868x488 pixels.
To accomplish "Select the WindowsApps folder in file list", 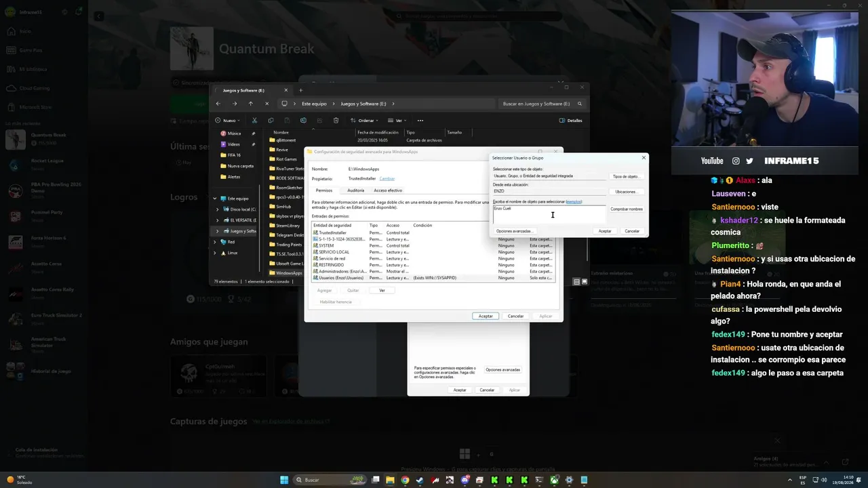I will click(285, 273).
